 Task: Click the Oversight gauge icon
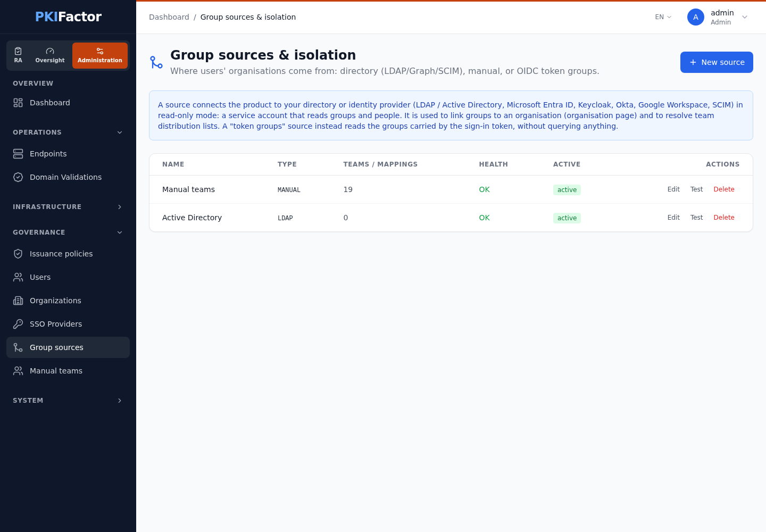point(50,51)
